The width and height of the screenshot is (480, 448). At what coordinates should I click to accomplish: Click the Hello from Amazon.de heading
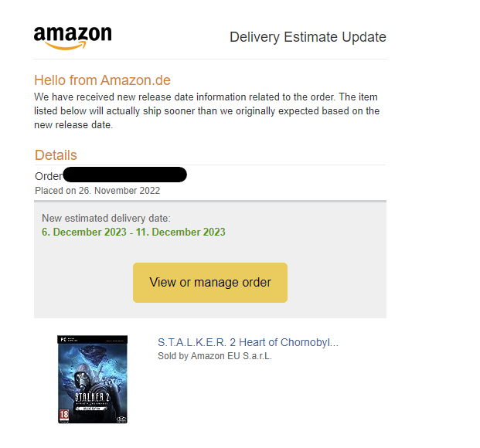(x=102, y=80)
